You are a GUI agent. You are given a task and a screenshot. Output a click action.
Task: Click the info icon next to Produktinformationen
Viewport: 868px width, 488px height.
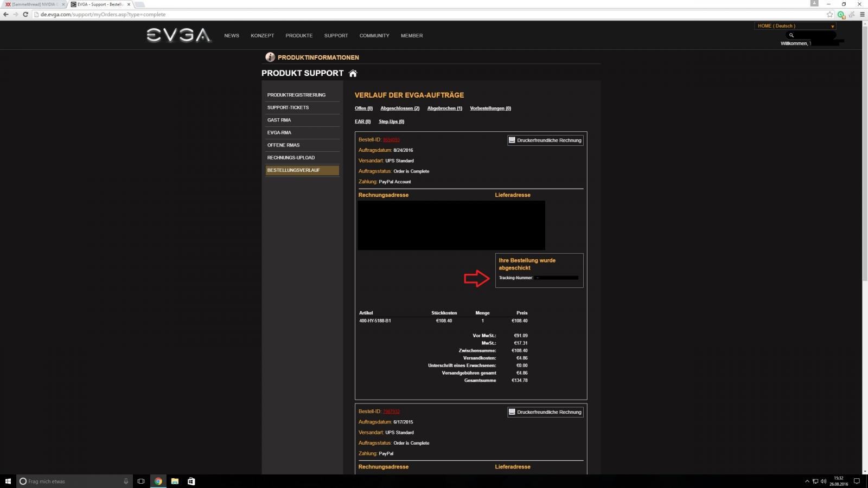[270, 57]
